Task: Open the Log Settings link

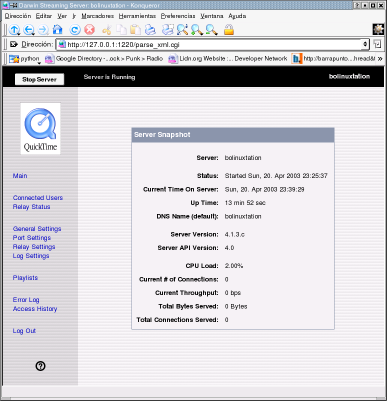Action: pos(31,256)
